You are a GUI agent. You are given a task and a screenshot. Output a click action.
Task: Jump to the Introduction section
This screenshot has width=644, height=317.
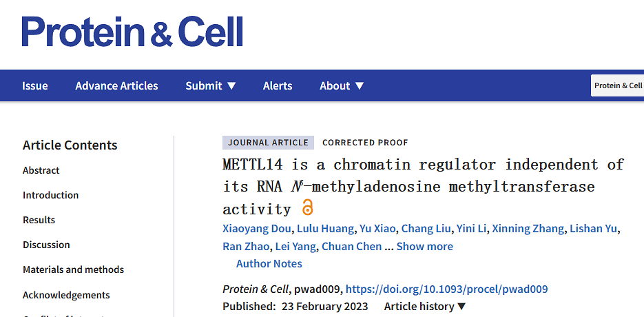tap(51, 195)
